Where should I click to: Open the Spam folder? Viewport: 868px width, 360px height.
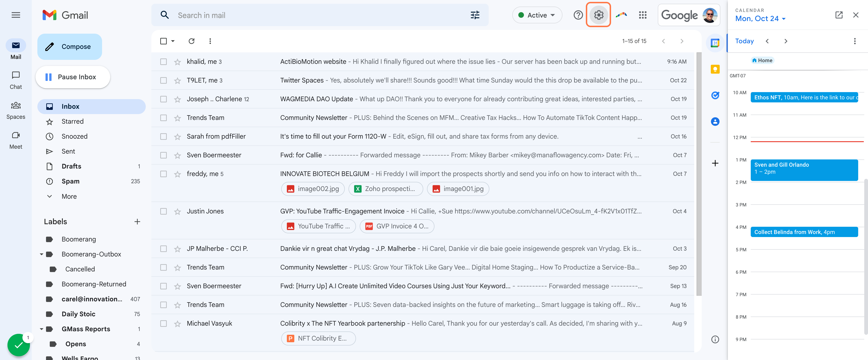click(x=91, y=181)
